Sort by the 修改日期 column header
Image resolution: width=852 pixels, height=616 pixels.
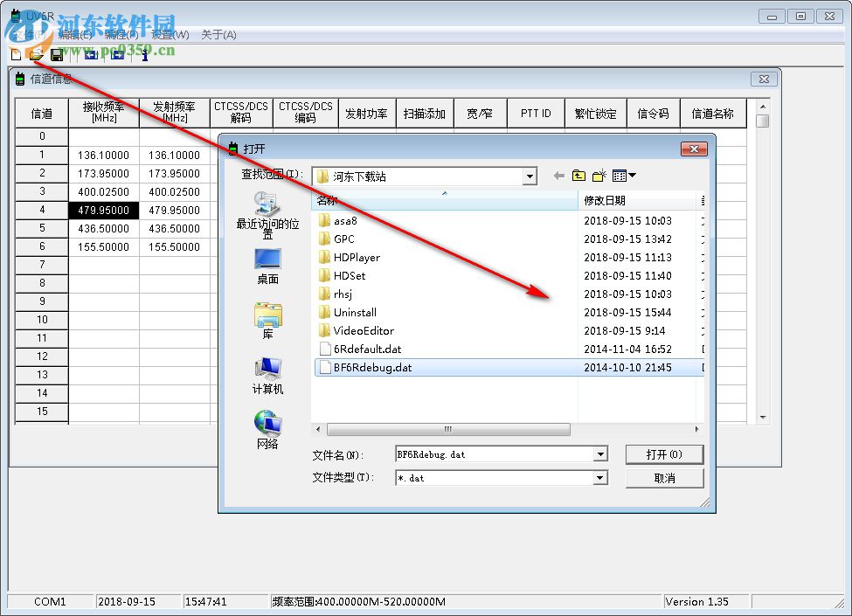(x=637, y=200)
